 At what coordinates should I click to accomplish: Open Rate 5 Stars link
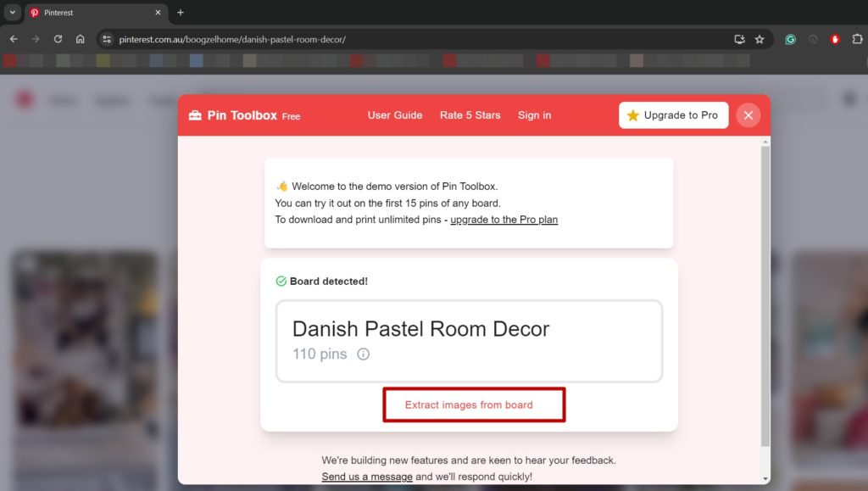pyautogui.click(x=470, y=115)
